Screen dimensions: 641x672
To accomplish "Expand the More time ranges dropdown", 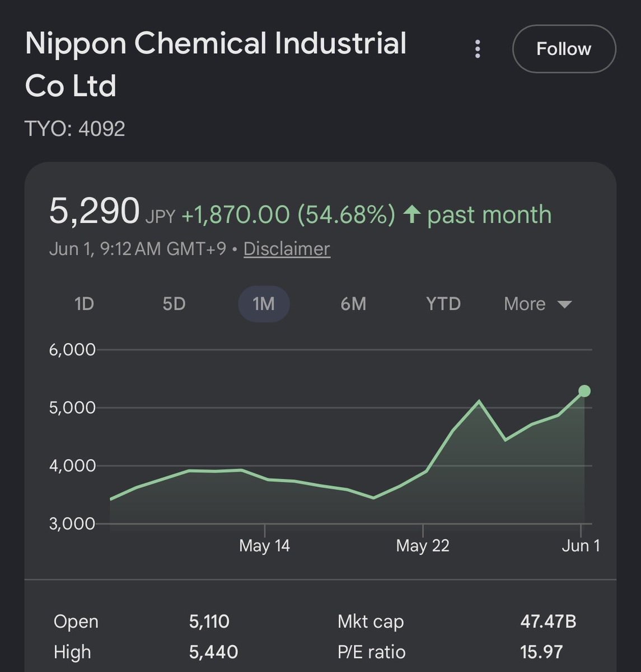I will click(x=537, y=304).
